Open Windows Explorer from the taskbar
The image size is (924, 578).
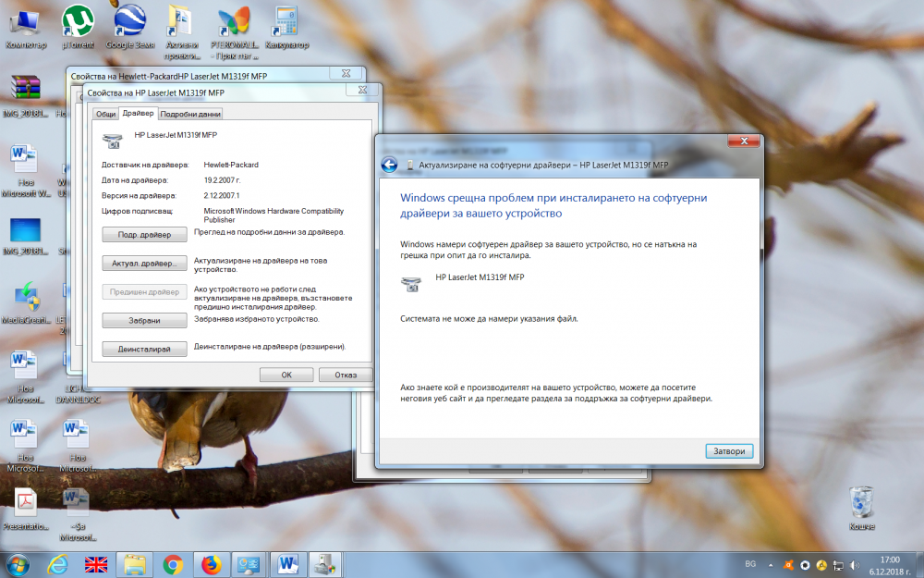[134, 565]
